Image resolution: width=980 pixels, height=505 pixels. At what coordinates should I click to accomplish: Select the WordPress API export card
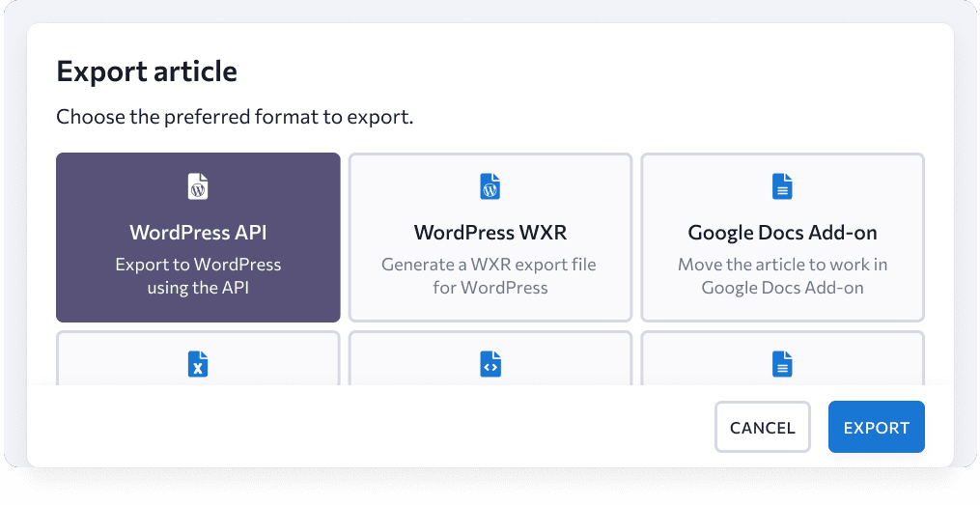[x=198, y=238]
